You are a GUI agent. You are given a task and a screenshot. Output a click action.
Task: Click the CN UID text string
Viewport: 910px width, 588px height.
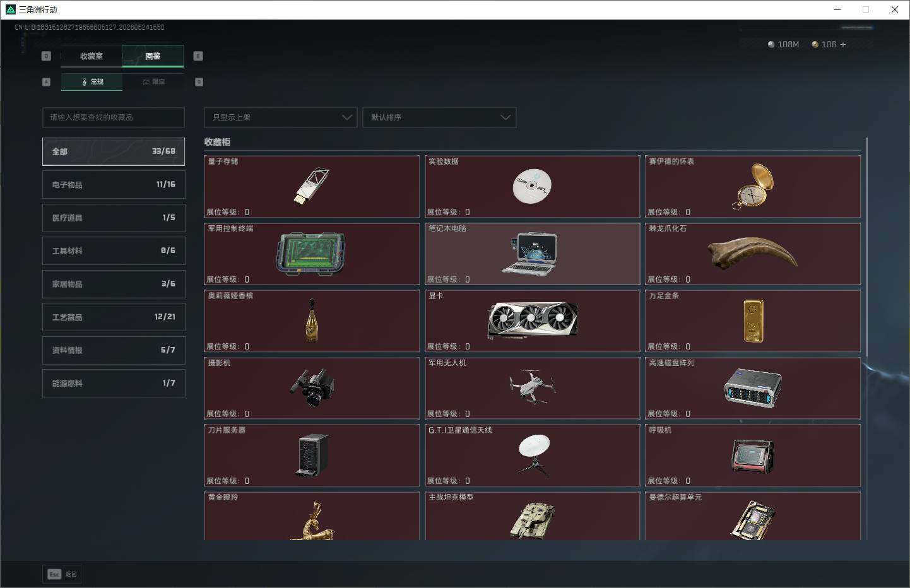(x=90, y=27)
